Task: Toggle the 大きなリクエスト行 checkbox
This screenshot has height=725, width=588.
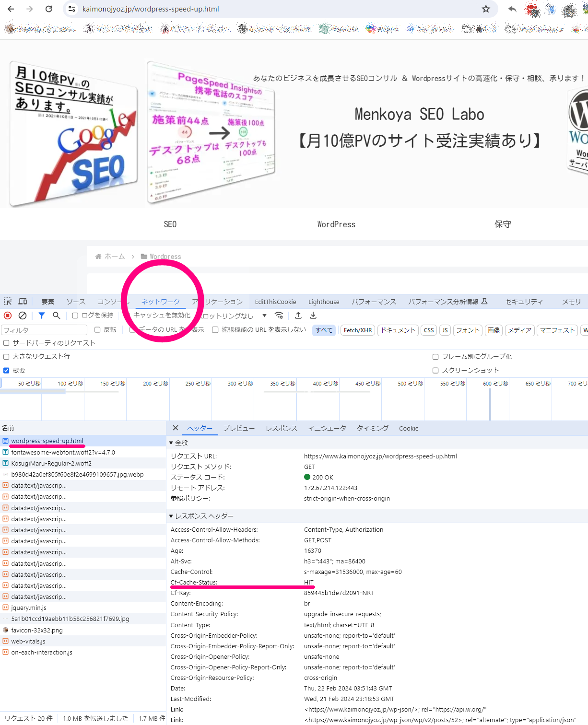Action: [x=6, y=357]
